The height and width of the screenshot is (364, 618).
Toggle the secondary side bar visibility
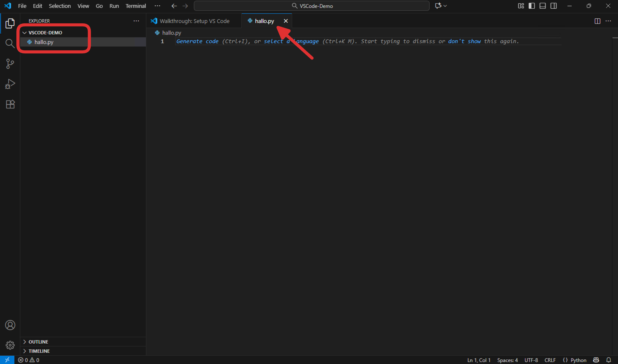[554, 6]
